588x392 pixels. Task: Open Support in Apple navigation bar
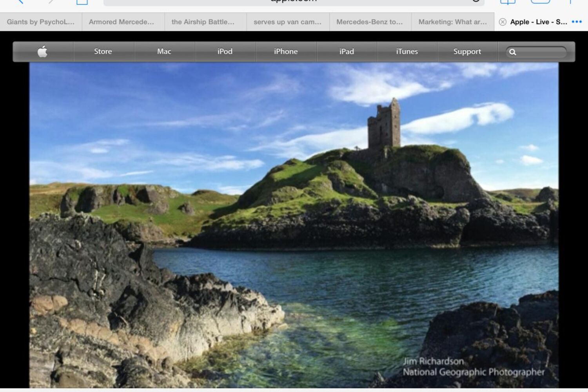click(x=467, y=51)
